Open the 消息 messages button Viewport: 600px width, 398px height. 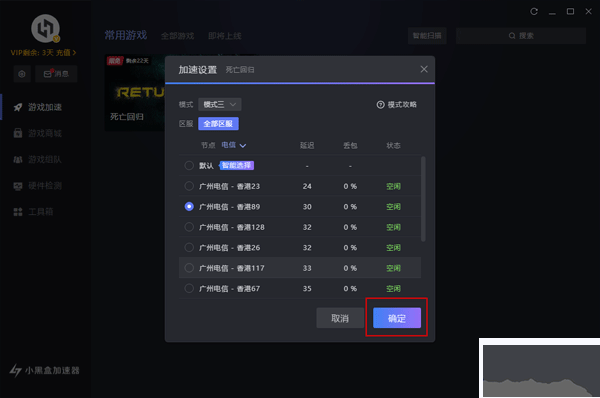[x=56, y=74]
